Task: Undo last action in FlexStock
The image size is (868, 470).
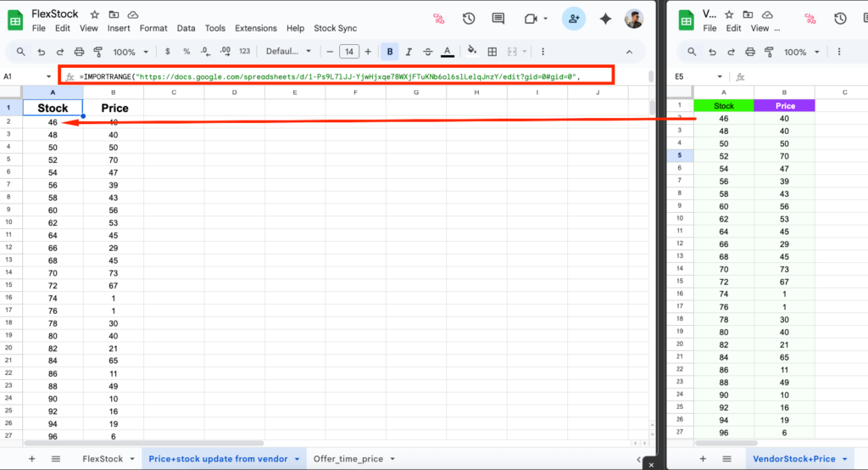Action: tap(41, 52)
